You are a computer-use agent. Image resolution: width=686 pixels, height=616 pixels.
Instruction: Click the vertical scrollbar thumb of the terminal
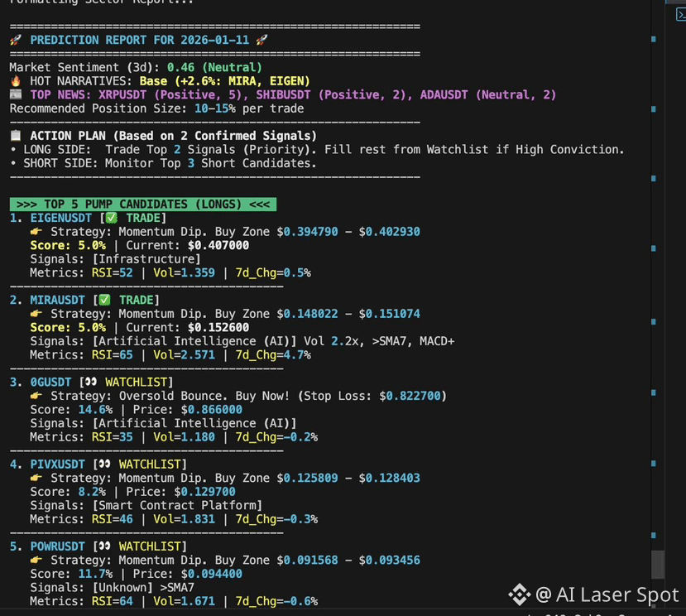click(x=658, y=565)
